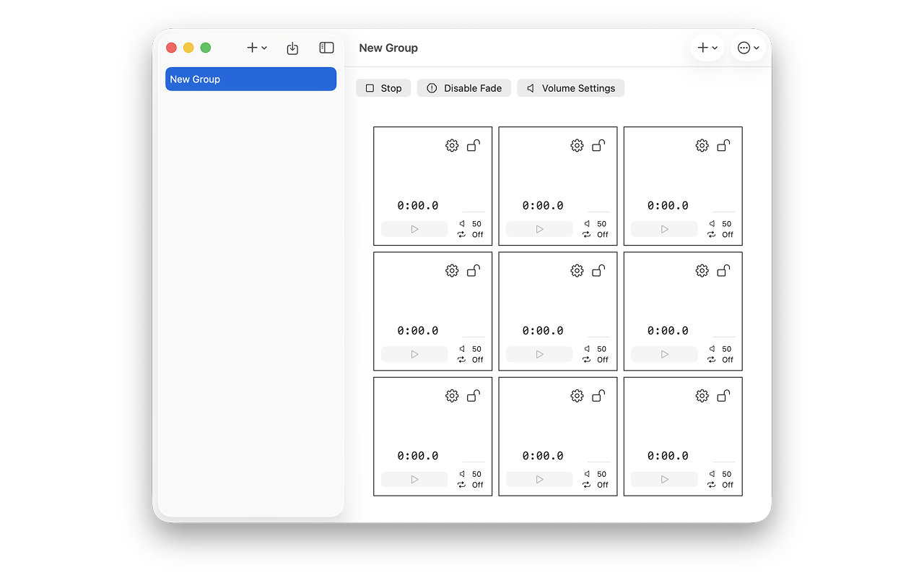924x578 pixels.
Task: Click speaker volume icon on first-row, third-column pad
Action: pos(712,224)
